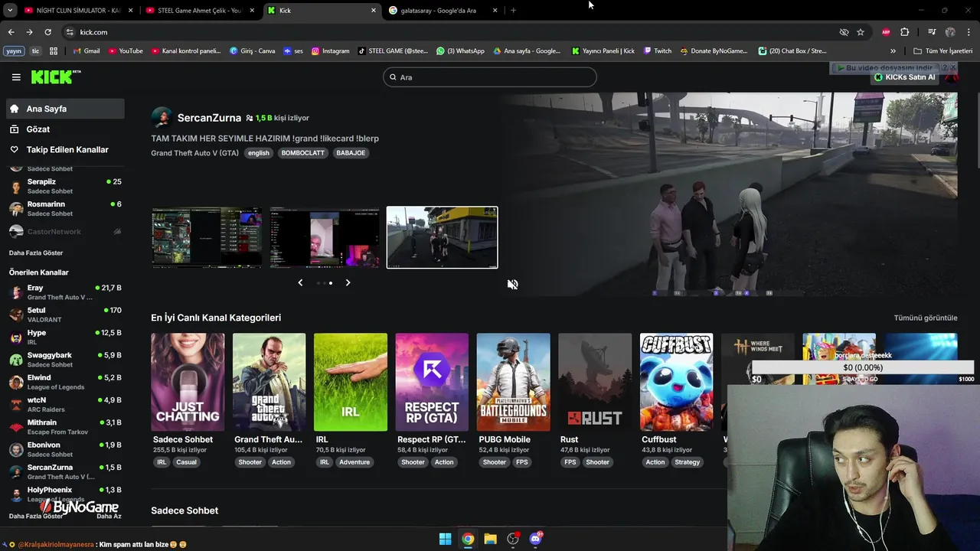Open Instagram bookmark
The width and height of the screenshot is (980, 551).
click(x=330, y=51)
